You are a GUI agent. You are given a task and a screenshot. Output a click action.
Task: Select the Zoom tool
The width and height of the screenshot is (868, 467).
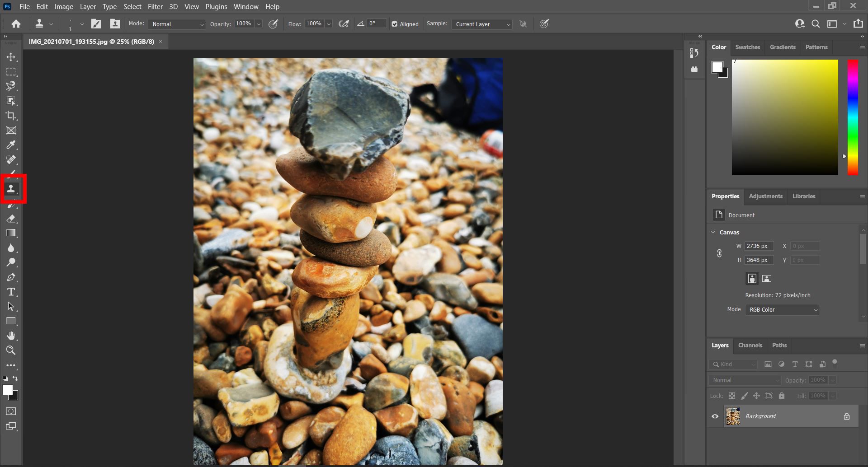click(12, 350)
